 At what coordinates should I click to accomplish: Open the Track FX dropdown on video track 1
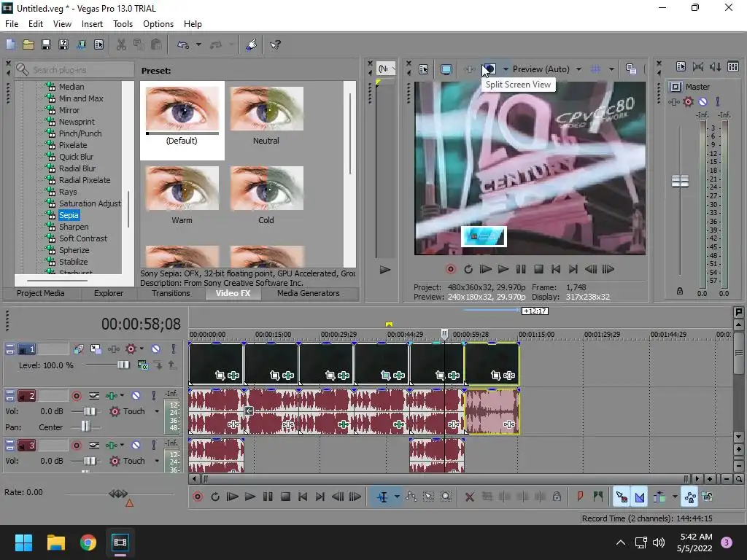point(142,349)
